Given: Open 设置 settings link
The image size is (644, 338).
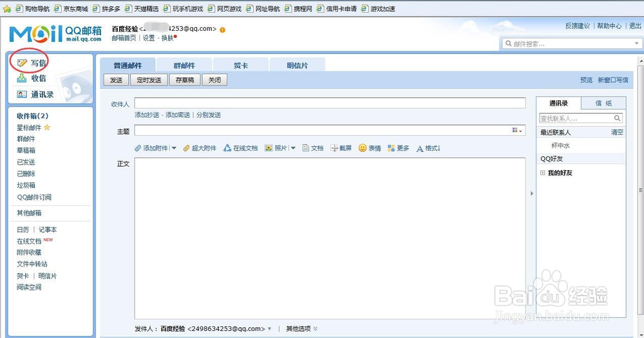Looking at the screenshot, I should (x=149, y=38).
